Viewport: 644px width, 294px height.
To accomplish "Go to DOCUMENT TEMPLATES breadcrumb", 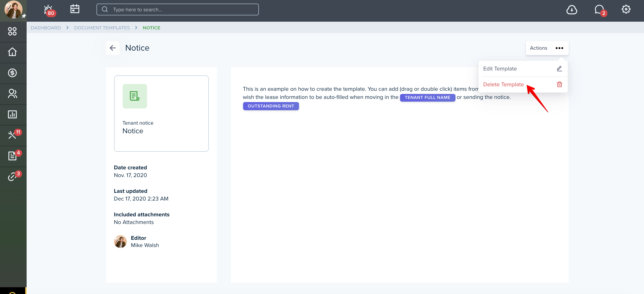I will click(x=102, y=28).
